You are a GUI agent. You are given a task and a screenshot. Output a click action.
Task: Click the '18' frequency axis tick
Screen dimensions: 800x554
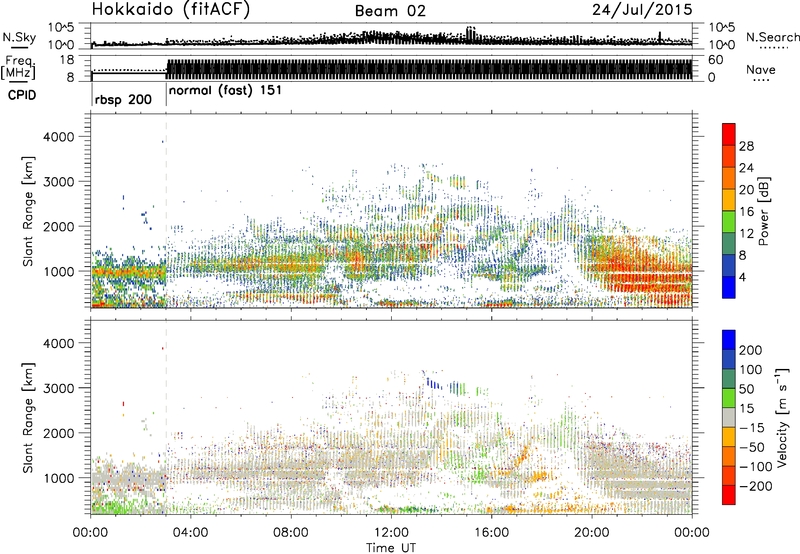tap(68, 60)
